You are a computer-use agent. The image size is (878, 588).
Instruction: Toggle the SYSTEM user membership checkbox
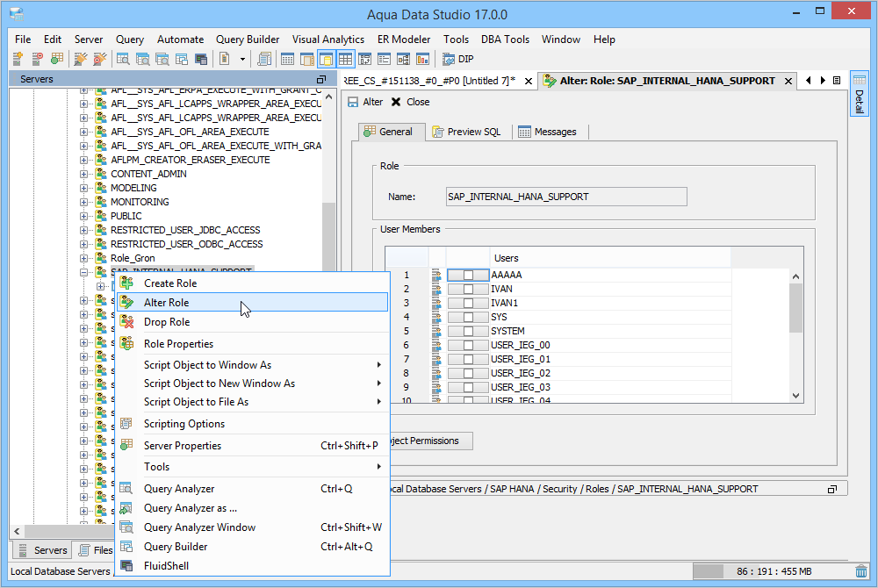click(468, 331)
